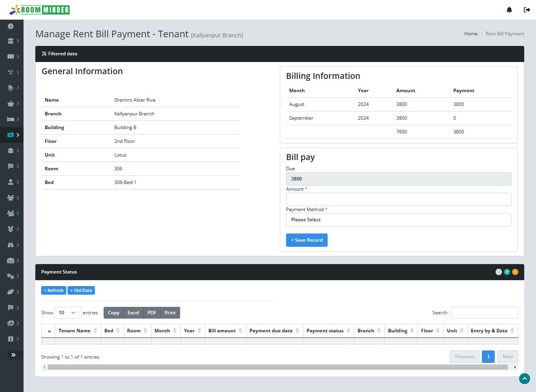Open the notifications bell icon

click(509, 10)
